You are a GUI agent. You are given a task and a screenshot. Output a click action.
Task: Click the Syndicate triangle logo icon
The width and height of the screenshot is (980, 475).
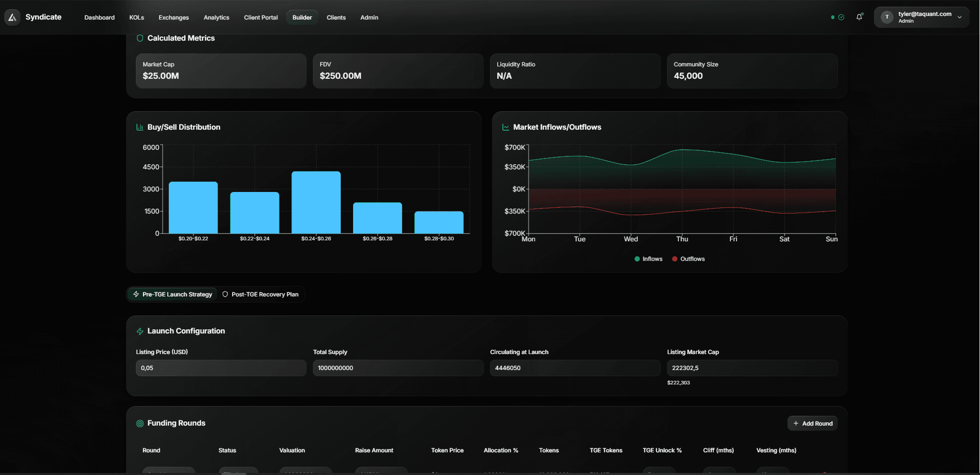click(x=12, y=17)
